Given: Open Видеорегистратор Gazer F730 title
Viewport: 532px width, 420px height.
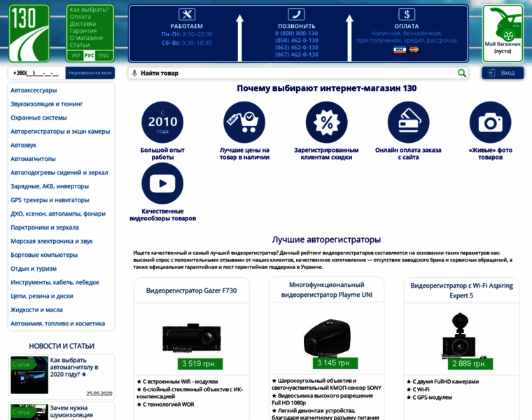Looking at the screenshot, I should click(x=191, y=290).
